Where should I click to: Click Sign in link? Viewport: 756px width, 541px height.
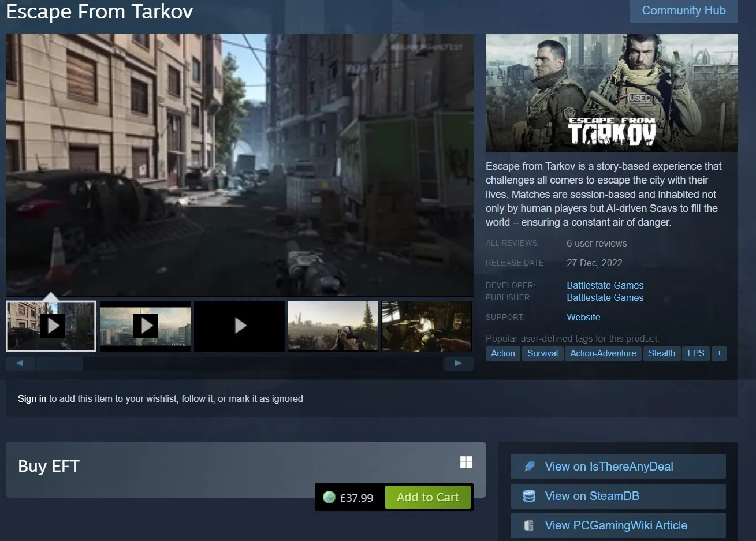click(x=32, y=398)
